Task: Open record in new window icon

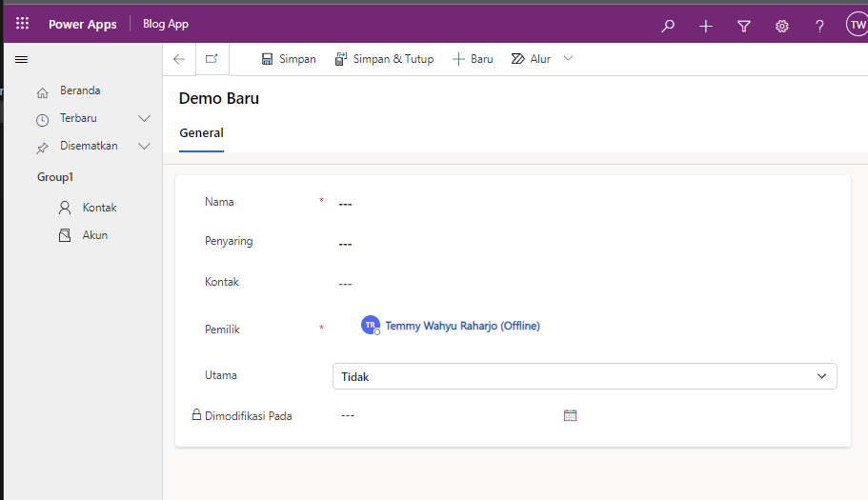Action: (x=212, y=59)
